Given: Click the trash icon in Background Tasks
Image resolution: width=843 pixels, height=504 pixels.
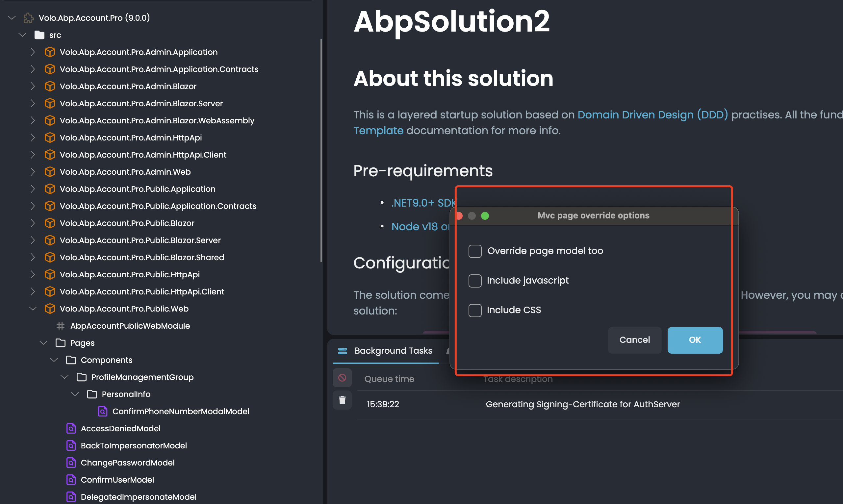Looking at the screenshot, I should [x=342, y=400].
